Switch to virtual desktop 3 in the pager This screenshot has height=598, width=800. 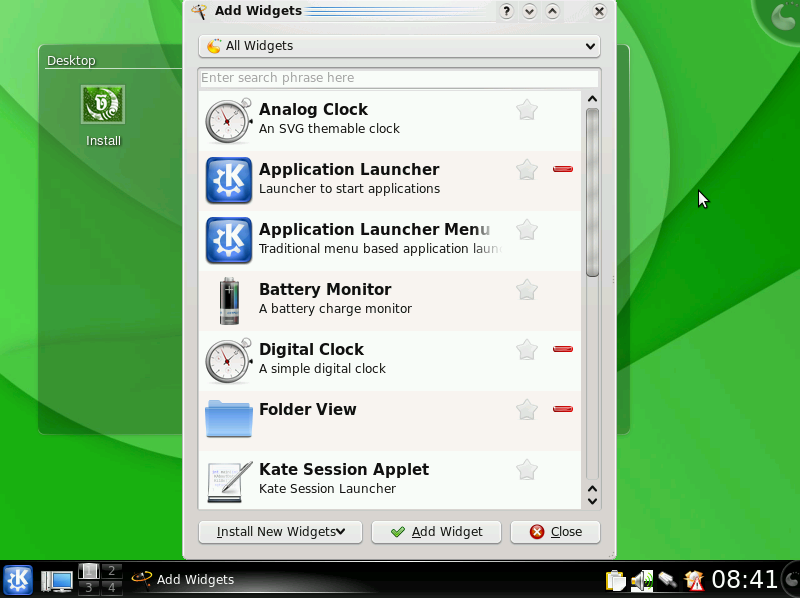(x=89, y=587)
